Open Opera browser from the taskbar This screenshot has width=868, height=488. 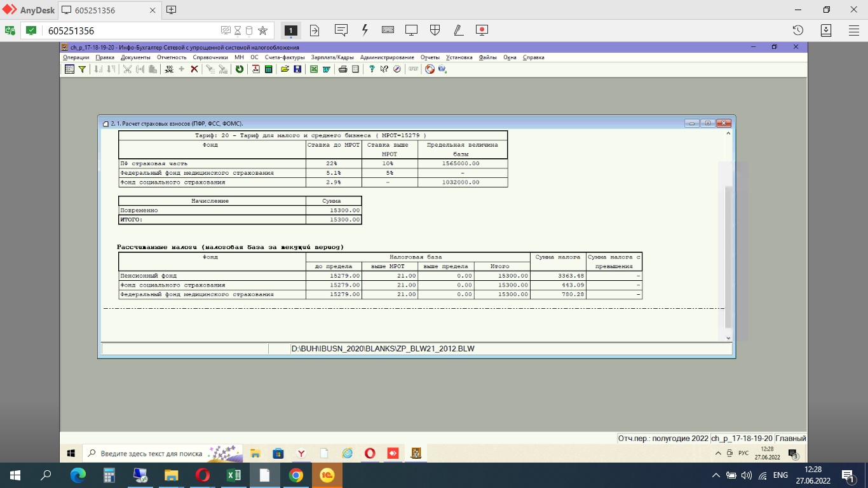[x=202, y=475]
